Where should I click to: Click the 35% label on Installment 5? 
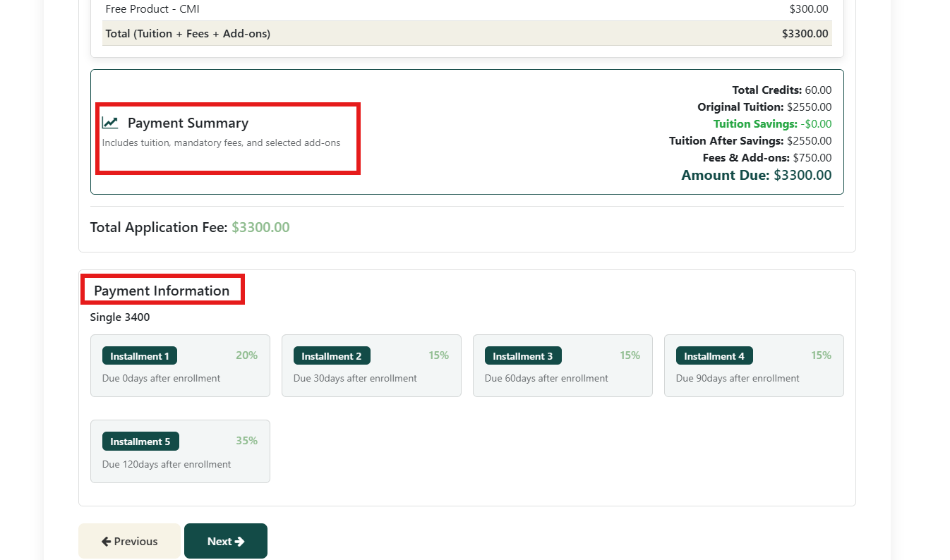[246, 441]
